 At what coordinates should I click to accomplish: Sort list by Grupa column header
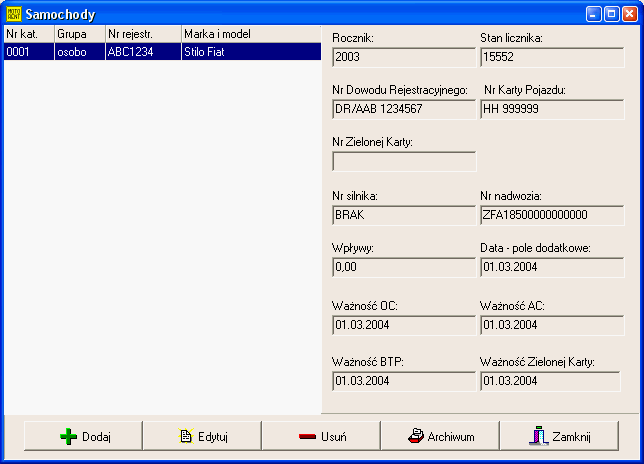click(79, 34)
